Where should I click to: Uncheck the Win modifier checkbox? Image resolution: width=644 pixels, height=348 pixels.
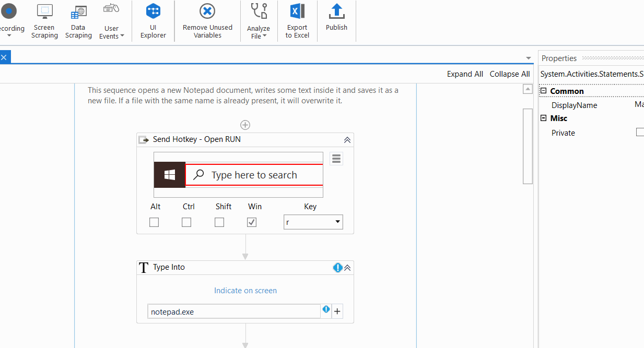pos(252,222)
